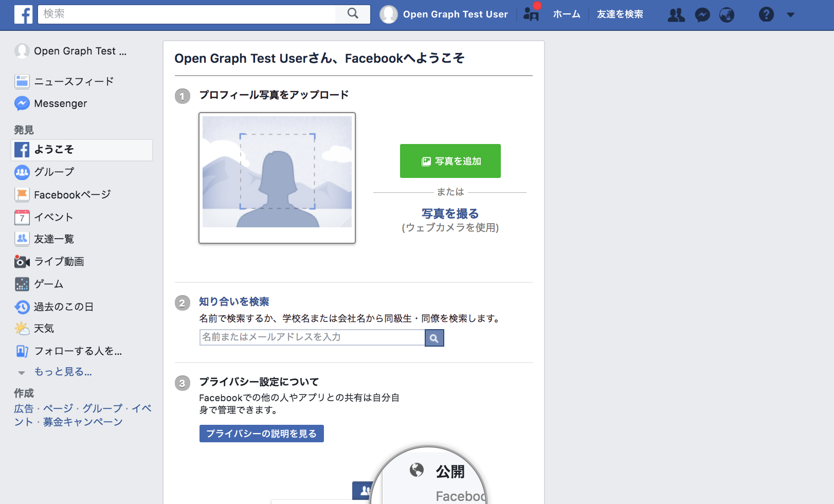This screenshot has height=504, width=834.
Task: Click the グループ create link at bottom
Action: (x=103, y=409)
